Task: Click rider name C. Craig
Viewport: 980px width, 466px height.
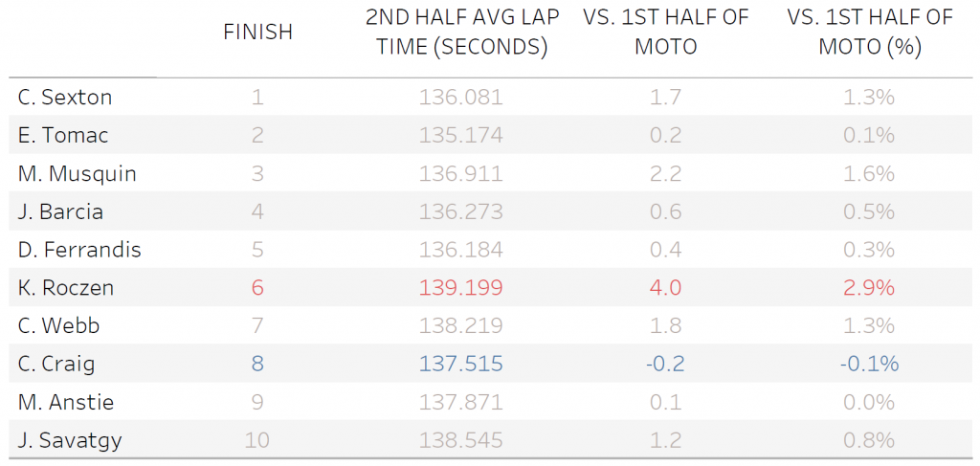Action: [x=56, y=364]
